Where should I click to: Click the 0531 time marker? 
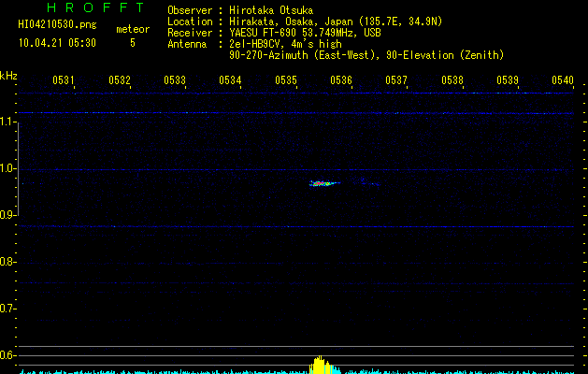63,80
